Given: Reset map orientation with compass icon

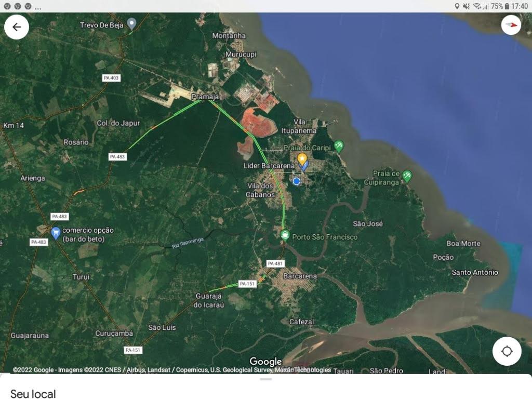Looking at the screenshot, I should pyautogui.click(x=511, y=25).
